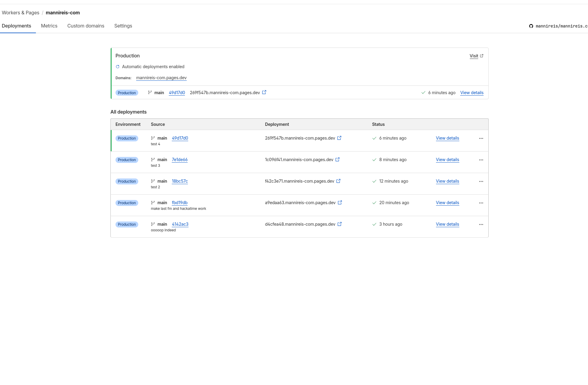
Task: Open the Custom domains tab
Action: [86, 26]
